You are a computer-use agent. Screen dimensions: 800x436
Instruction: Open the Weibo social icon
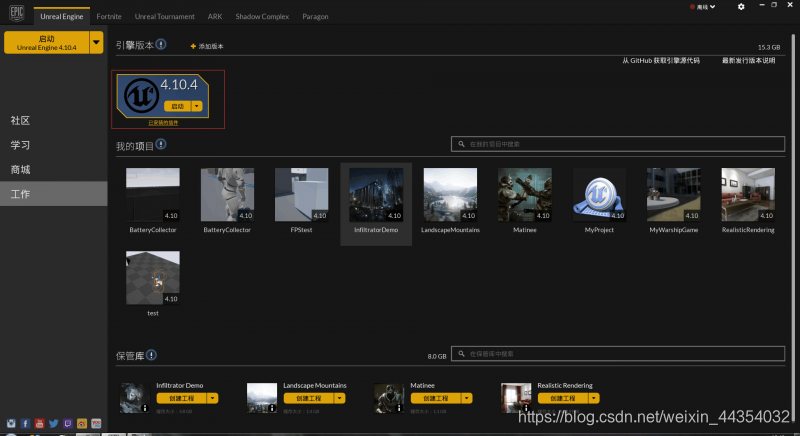tap(82, 424)
